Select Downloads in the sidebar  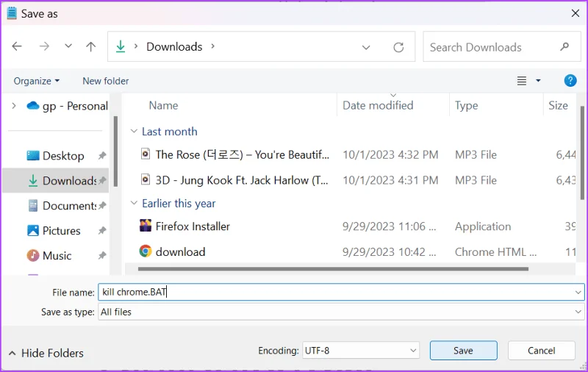click(x=56, y=180)
